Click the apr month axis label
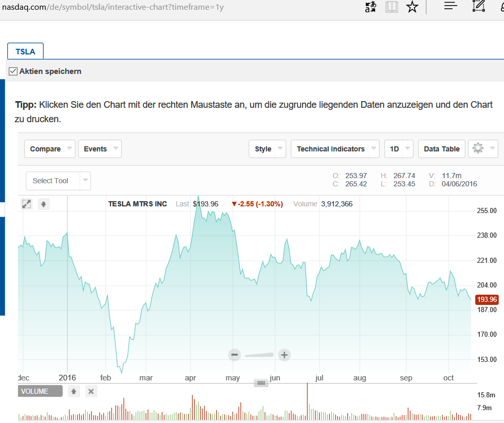The height and width of the screenshot is (423, 504). (190, 378)
